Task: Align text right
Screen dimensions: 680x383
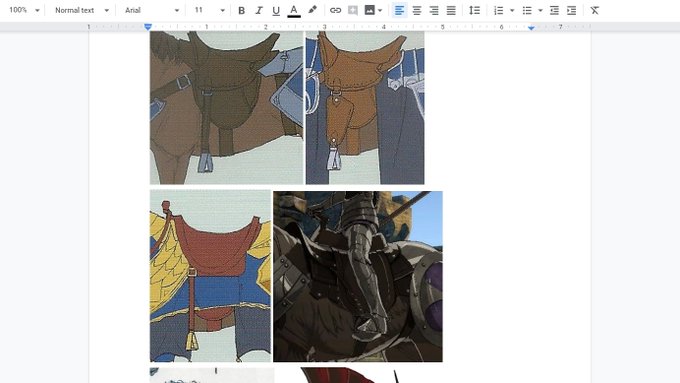Action: click(x=434, y=10)
